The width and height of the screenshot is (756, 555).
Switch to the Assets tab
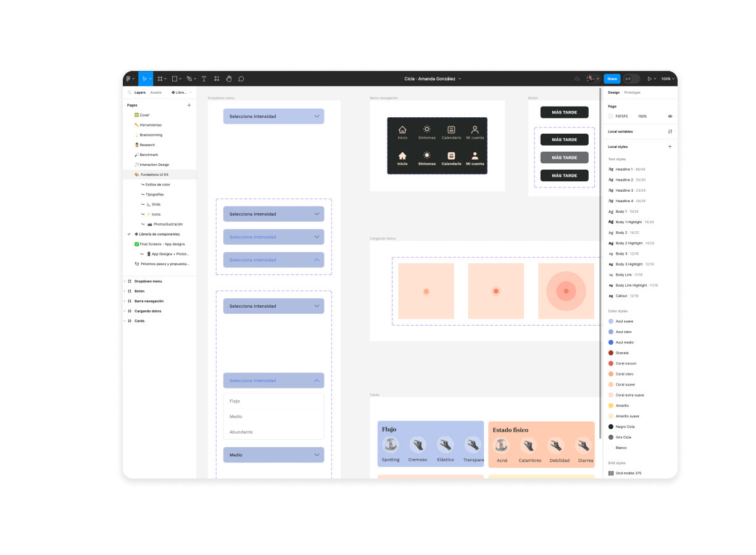pyautogui.click(x=156, y=92)
